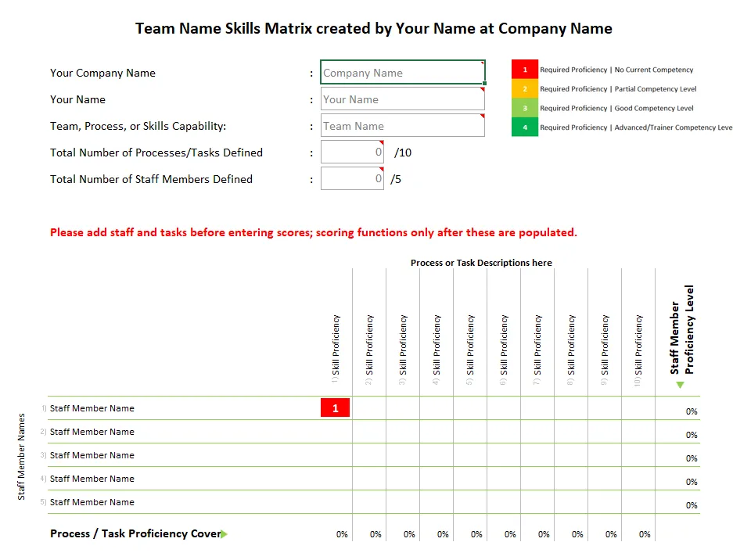Click the 'Your Name' label on the left

click(77, 99)
